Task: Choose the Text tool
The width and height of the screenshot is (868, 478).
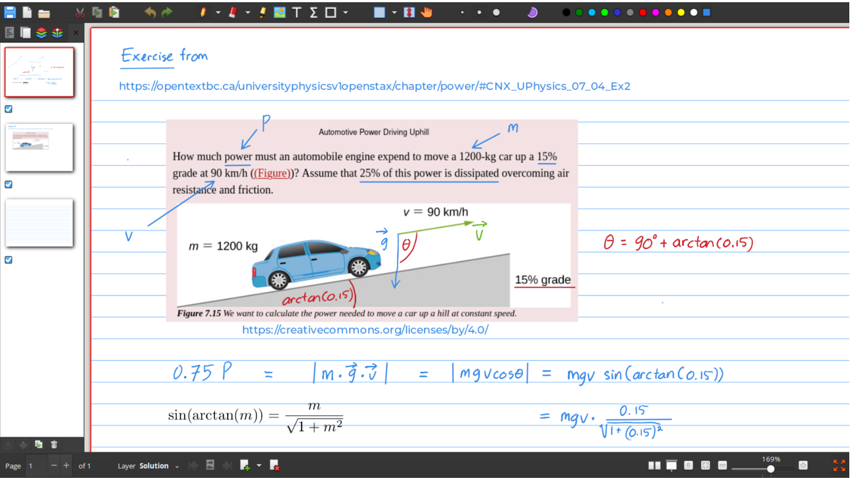Action: click(x=296, y=12)
